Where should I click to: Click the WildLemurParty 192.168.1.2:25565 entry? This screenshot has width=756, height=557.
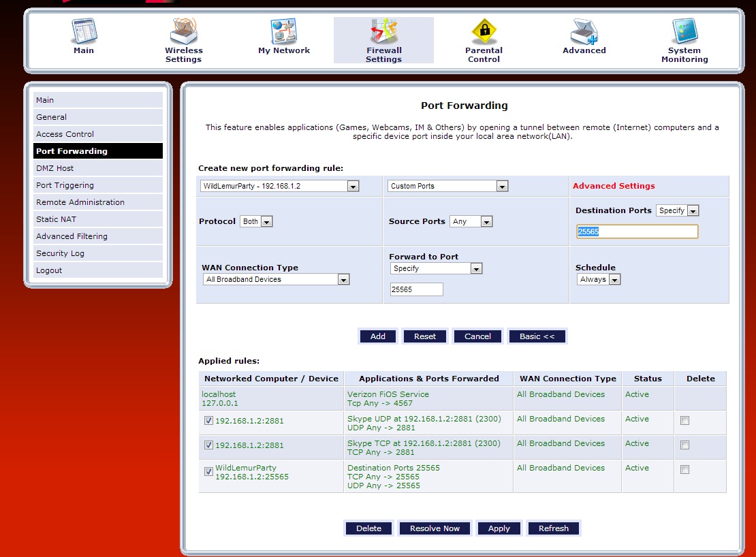click(252, 472)
